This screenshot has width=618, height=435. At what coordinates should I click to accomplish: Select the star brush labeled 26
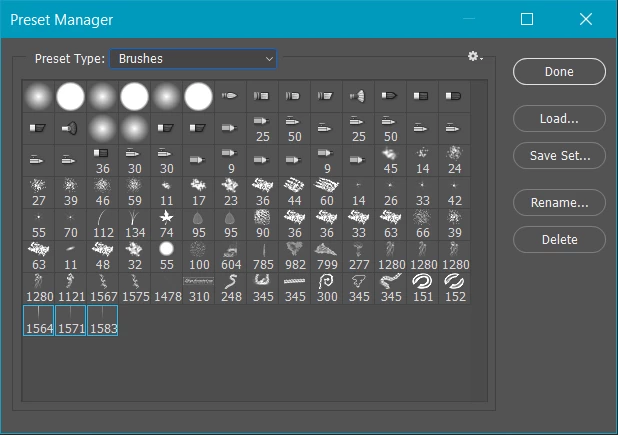click(x=390, y=193)
